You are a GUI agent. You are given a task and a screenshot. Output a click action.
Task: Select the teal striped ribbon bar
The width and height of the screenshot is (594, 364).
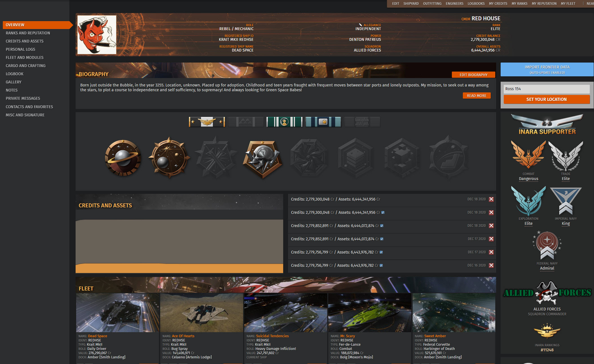pyautogui.click(x=323, y=122)
